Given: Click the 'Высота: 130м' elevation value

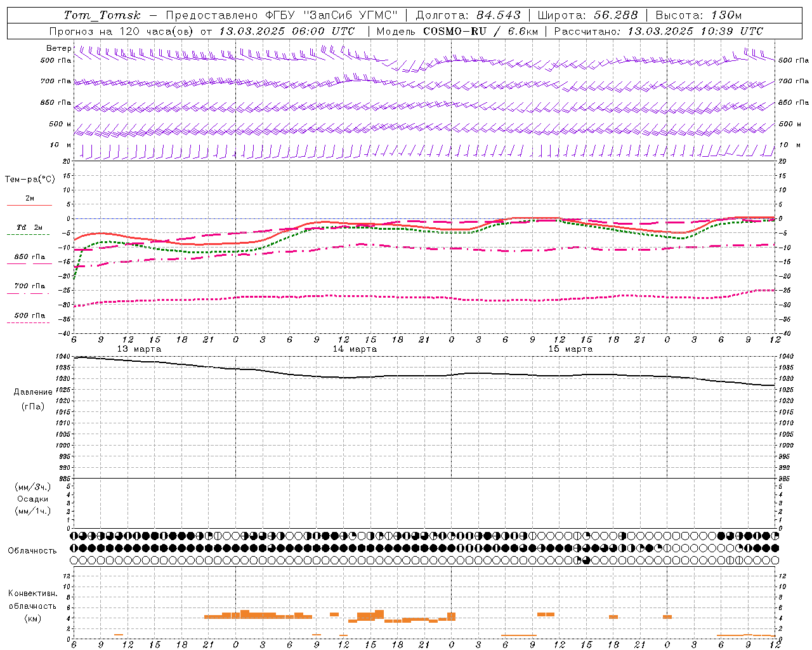Looking at the screenshot, I should [698, 15].
